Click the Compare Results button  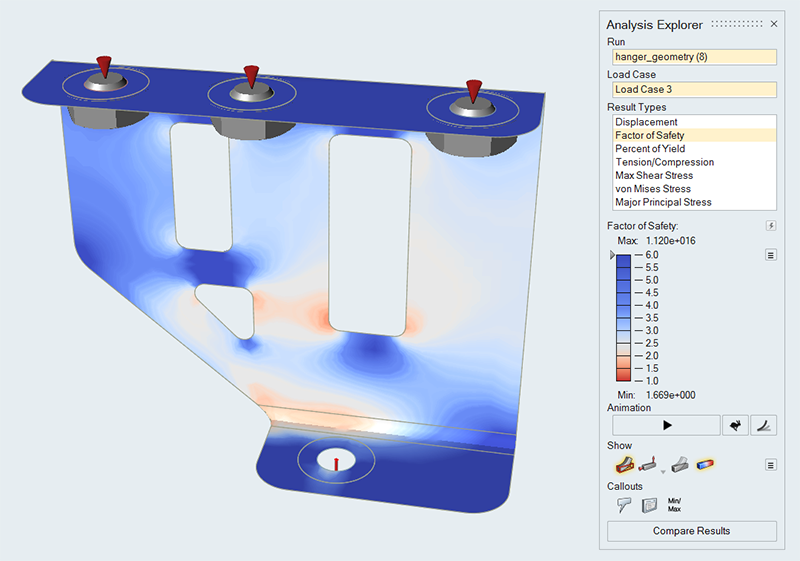(x=691, y=531)
